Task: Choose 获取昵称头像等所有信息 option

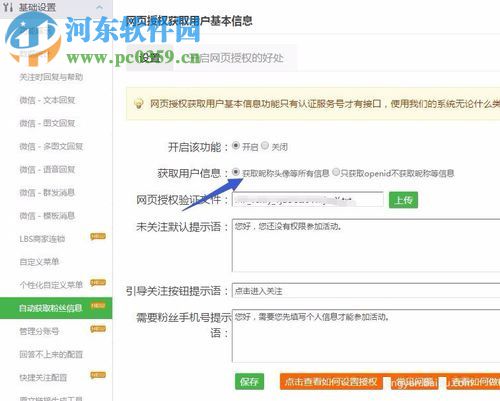Action: point(236,172)
